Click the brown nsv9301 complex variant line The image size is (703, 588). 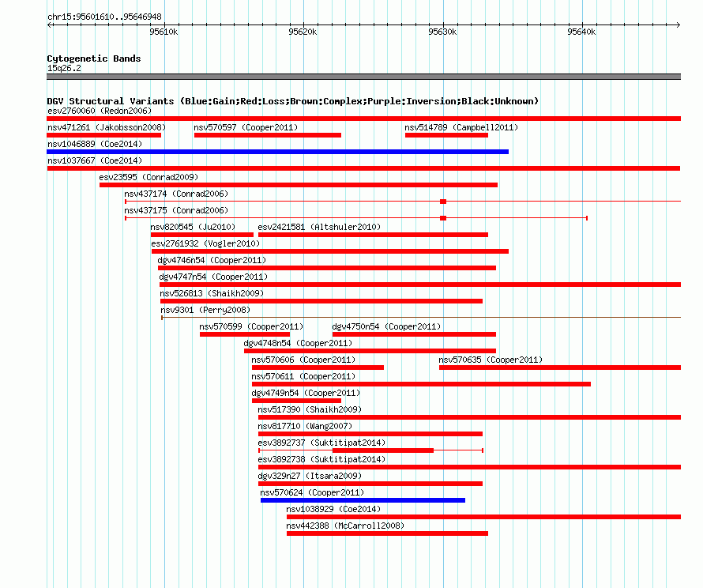[421, 318]
